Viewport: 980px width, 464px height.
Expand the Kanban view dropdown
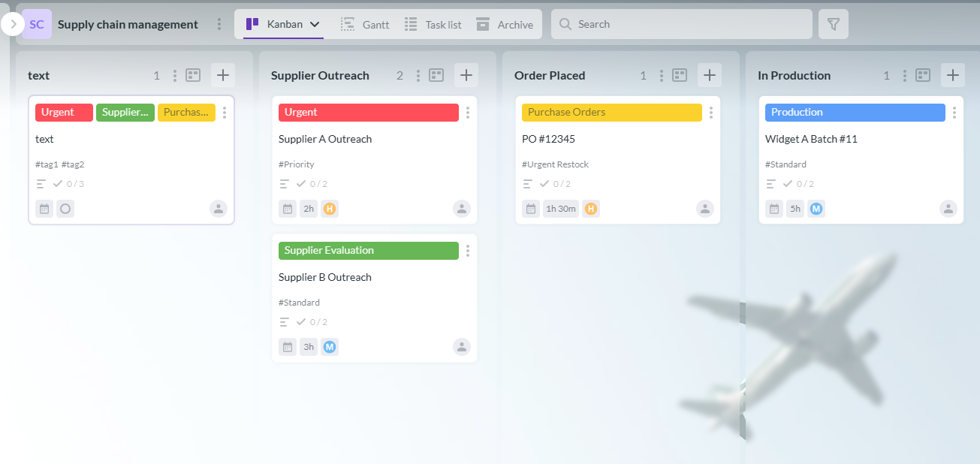(315, 24)
